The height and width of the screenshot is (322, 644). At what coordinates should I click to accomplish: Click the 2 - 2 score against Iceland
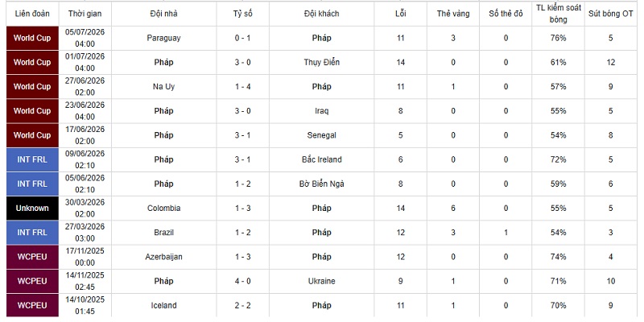[x=243, y=306]
